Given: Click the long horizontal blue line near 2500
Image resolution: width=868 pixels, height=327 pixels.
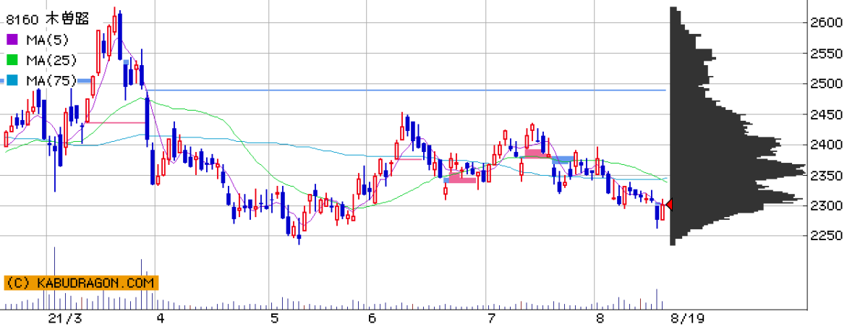Looking at the screenshot, I should (405, 90).
